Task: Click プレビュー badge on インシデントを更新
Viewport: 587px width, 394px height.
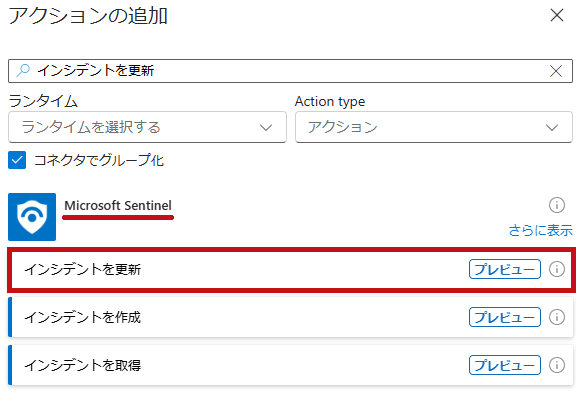Action: tap(505, 269)
